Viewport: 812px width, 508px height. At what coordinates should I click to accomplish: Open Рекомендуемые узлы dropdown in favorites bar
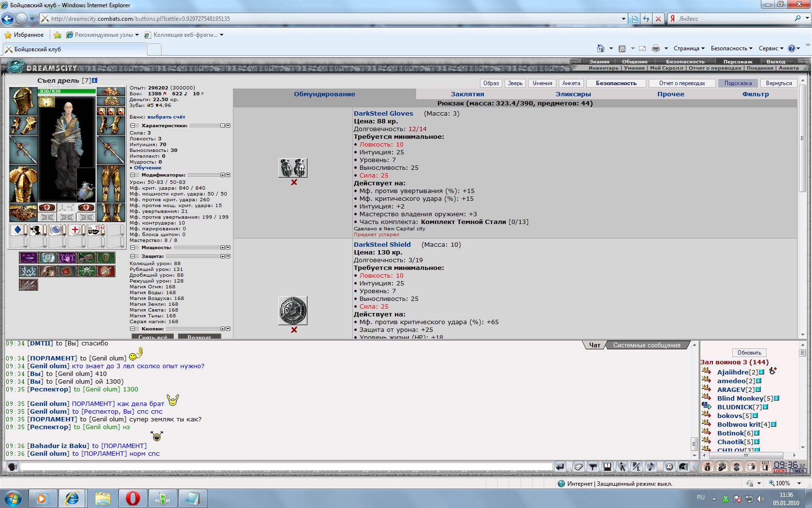point(102,35)
